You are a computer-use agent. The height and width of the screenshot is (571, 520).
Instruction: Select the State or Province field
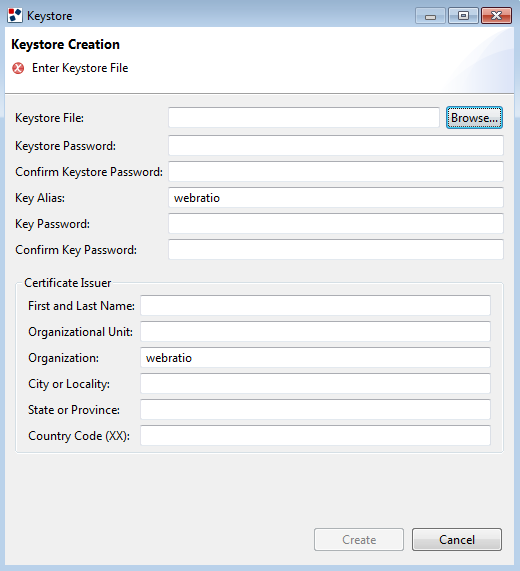(x=316, y=409)
